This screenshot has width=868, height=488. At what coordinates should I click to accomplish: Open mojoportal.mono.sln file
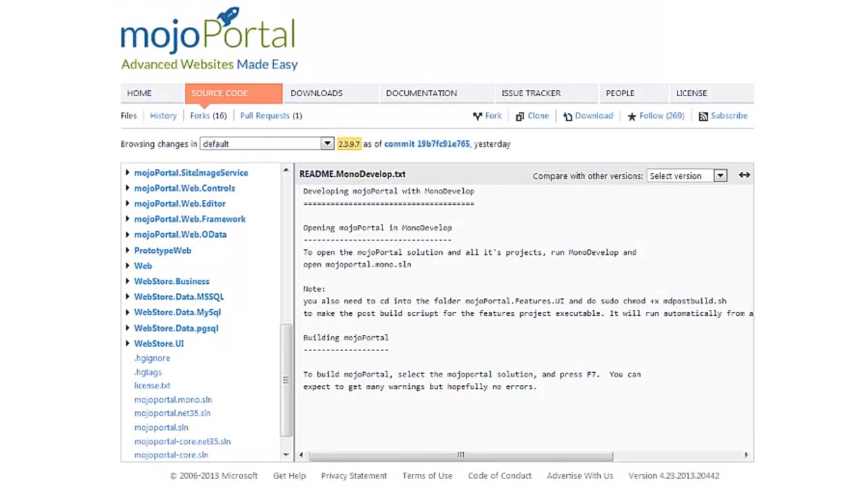coord(173,400)
